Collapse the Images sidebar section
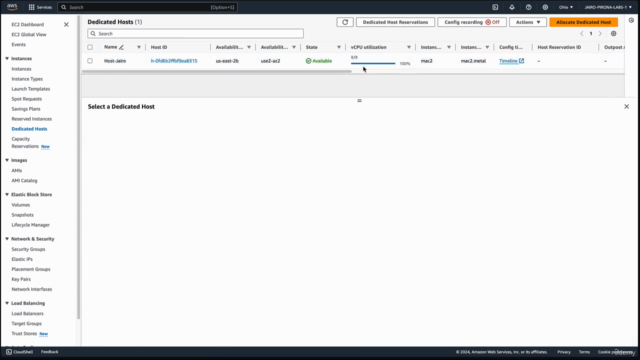This screenshot has height=360, width=640. point(7,160)
